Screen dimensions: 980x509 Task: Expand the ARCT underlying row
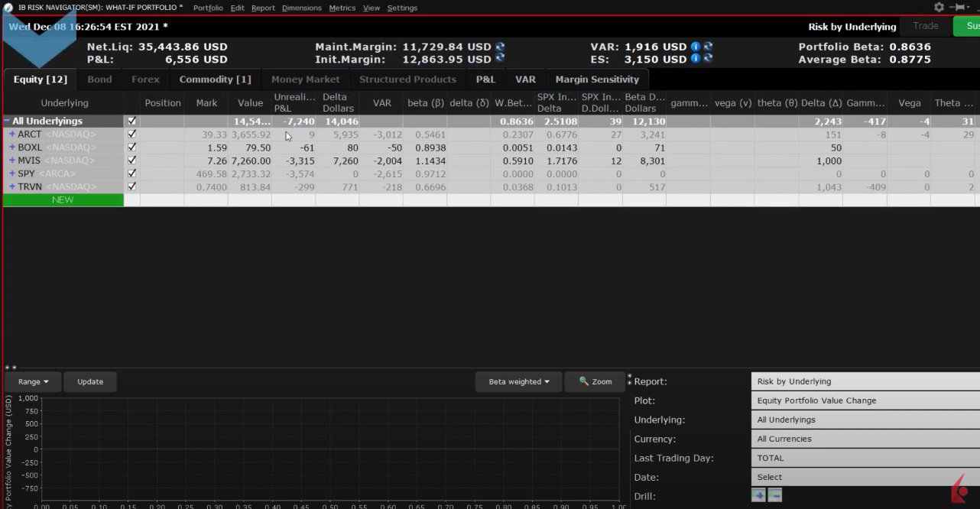coord(12,135)
